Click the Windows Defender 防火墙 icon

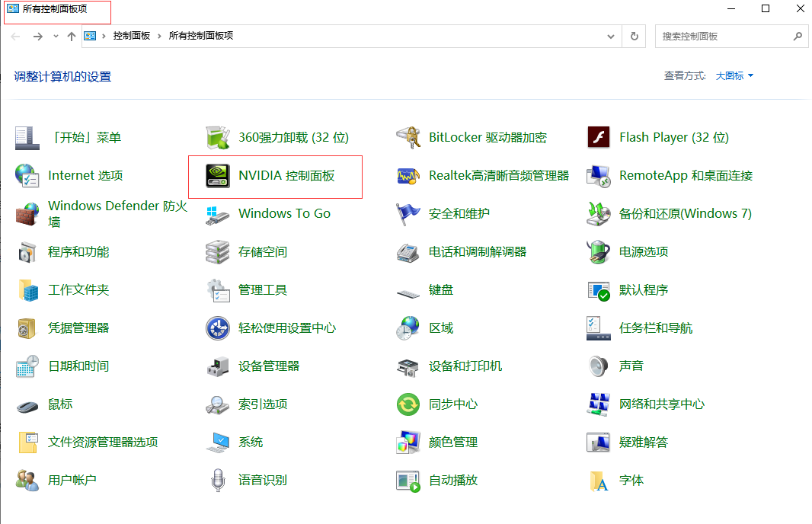click(27, 214)
